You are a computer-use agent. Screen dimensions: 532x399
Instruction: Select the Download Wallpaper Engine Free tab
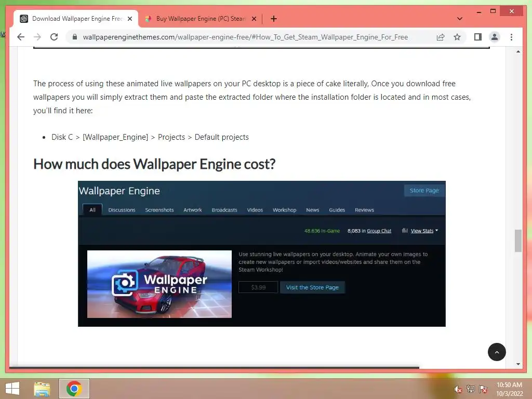tap(76, 19)
